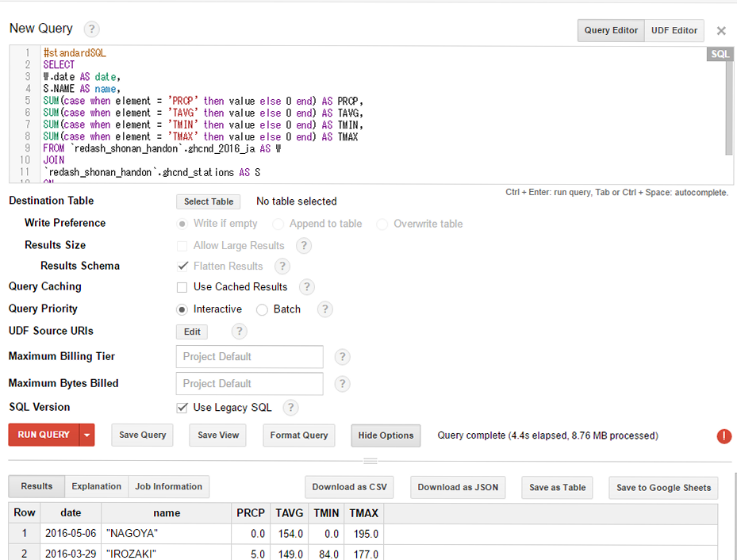Viewport: 737px width, 560px height.
Task: Click the "NAGOYA" name cell
Action: point(167,534)
